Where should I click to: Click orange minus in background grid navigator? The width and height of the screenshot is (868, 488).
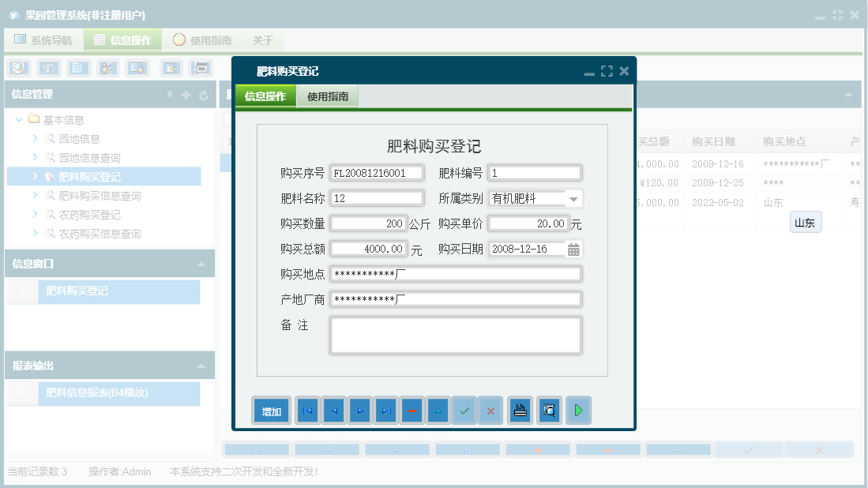[608, 450]
